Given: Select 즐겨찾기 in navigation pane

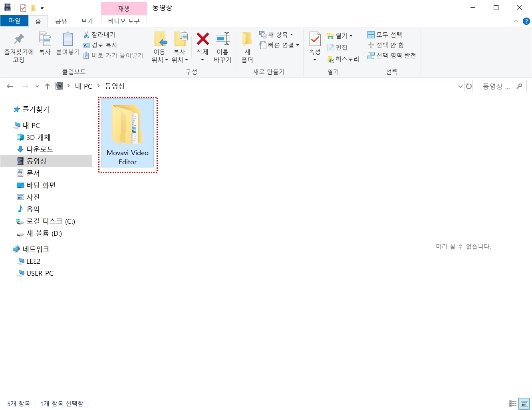Looking at the screenshot, I should pyautogui.click(x=32, y=109).
